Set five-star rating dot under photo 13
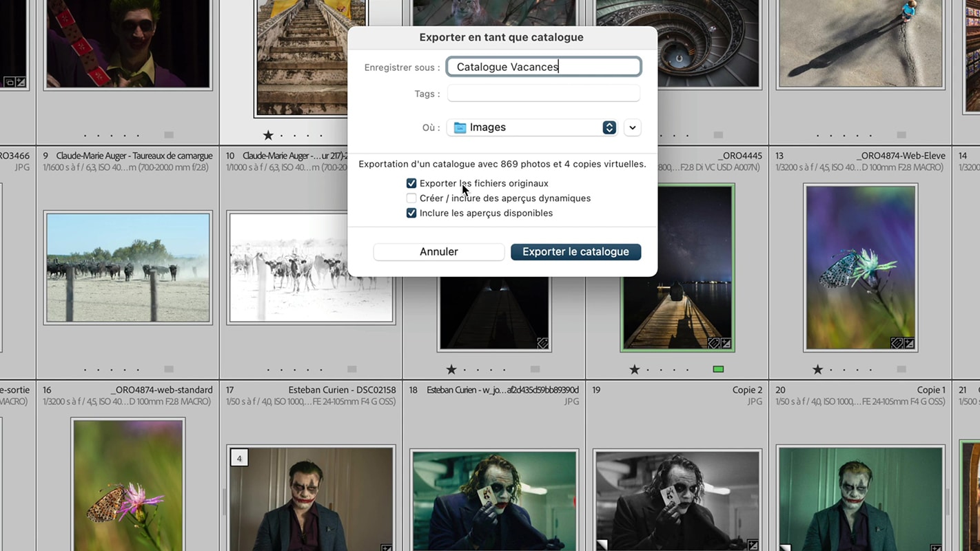Screen dimensions: 980x551 point(872,369)
